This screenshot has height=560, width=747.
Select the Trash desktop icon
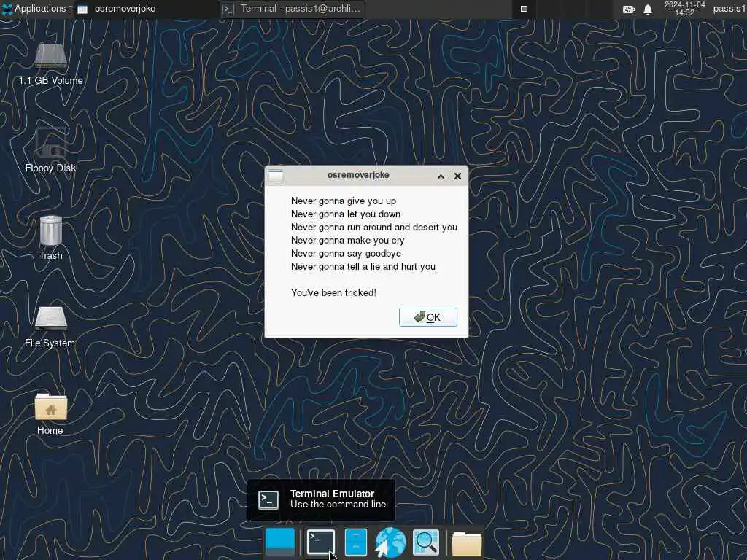pyautogui.click(x=50, y=238)
